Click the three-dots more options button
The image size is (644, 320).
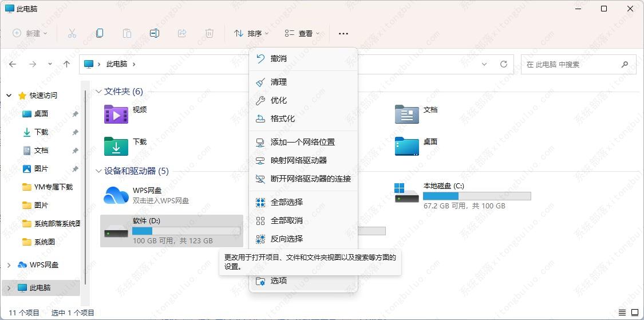tap(343, 34)
